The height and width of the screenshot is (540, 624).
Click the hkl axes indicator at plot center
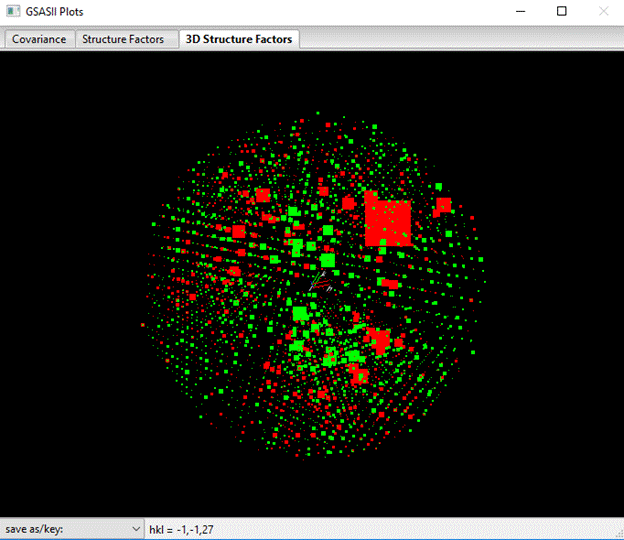321,284
